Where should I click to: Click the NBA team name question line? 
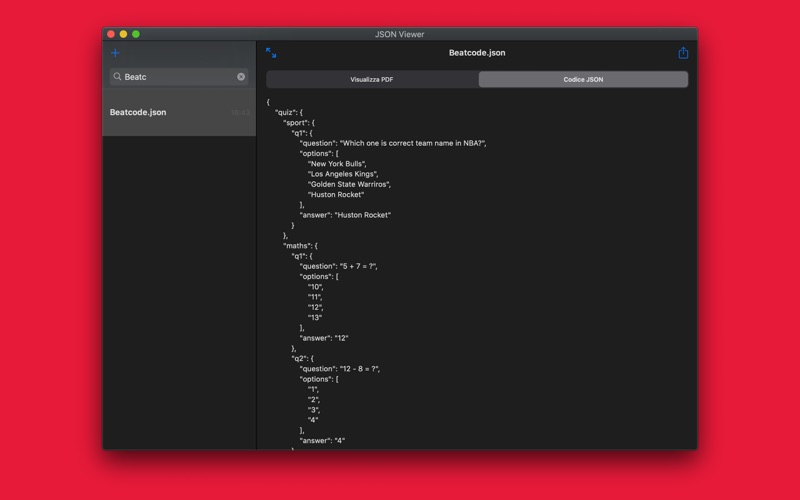point(393,143)
